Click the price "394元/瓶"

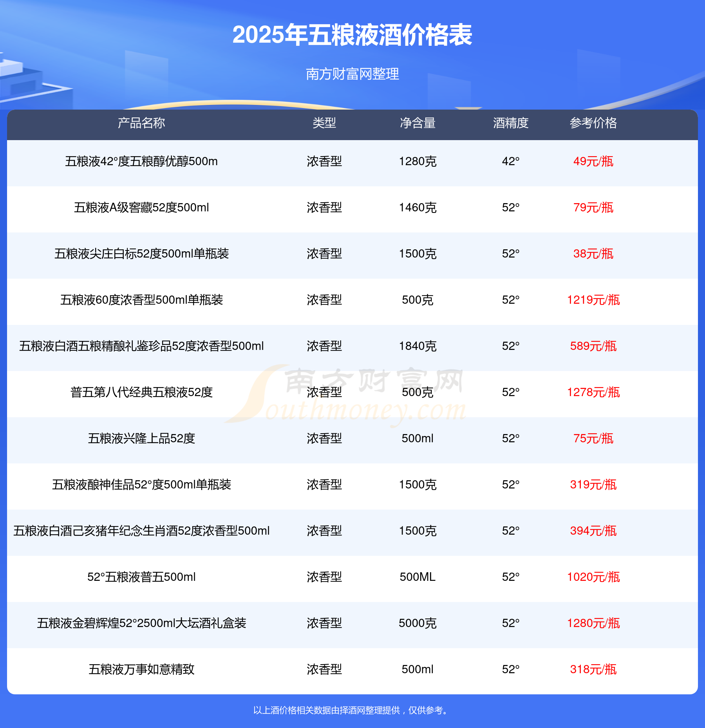click(x=593, y=531)
